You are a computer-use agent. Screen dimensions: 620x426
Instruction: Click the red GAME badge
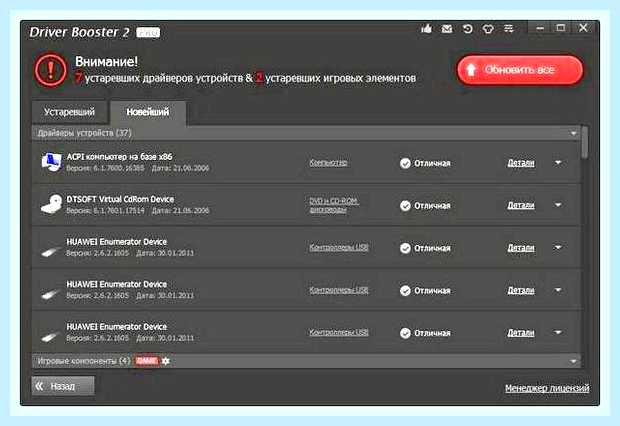[146, 361]
